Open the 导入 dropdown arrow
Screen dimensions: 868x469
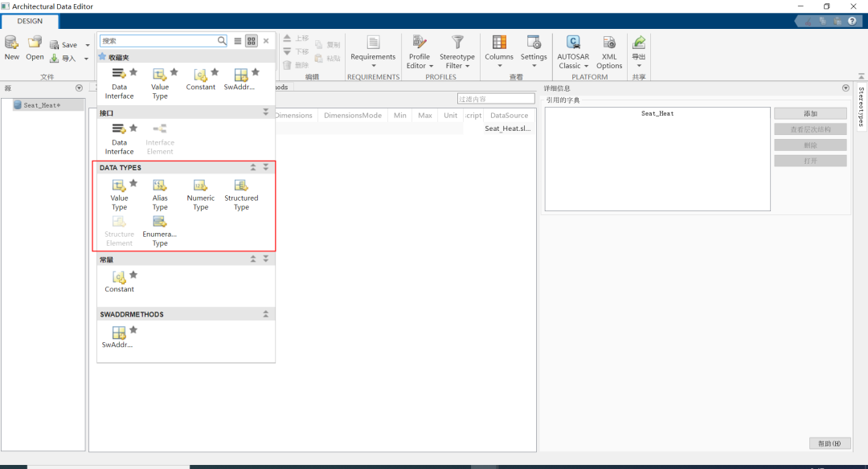(x=86, y=59)
